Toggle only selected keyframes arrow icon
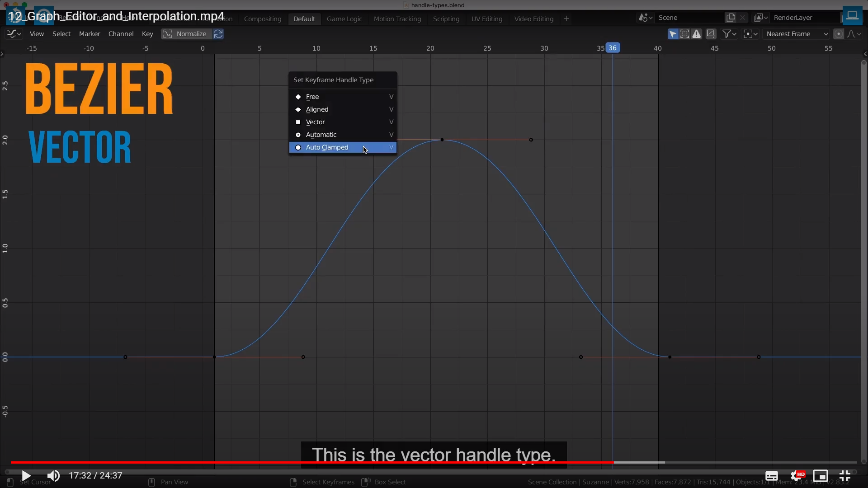Image resolution: width=868 pixels, height=488 pixels. click(x=673, y=34)
